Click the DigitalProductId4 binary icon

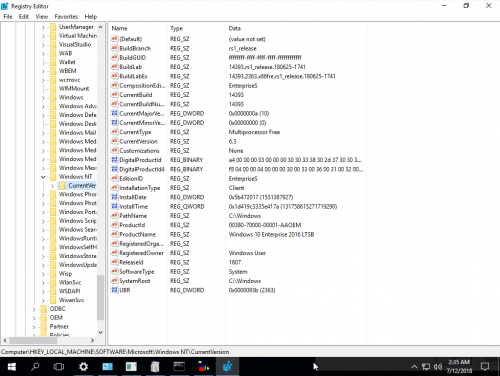pyautogui.click(x=114, y=169)
